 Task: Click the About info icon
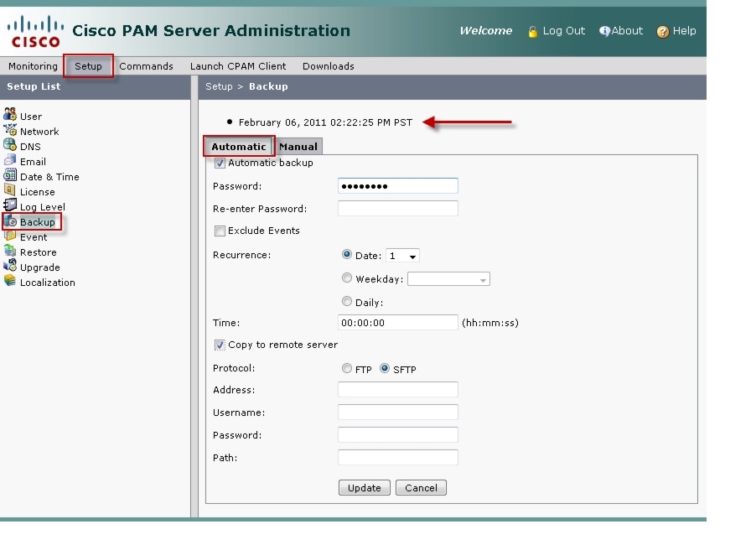pyautogui.click(x=604, y=31)
